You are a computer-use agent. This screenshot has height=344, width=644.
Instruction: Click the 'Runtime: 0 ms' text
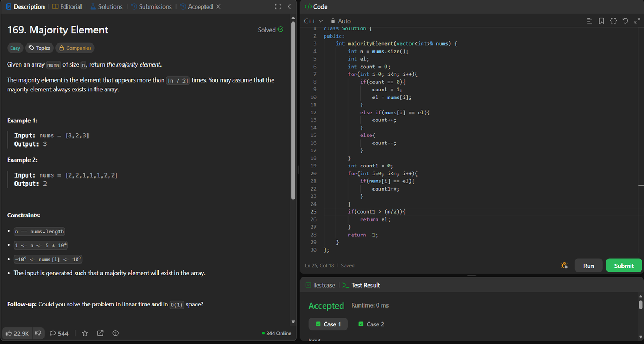pyautogui.click(x=370, y=305)
